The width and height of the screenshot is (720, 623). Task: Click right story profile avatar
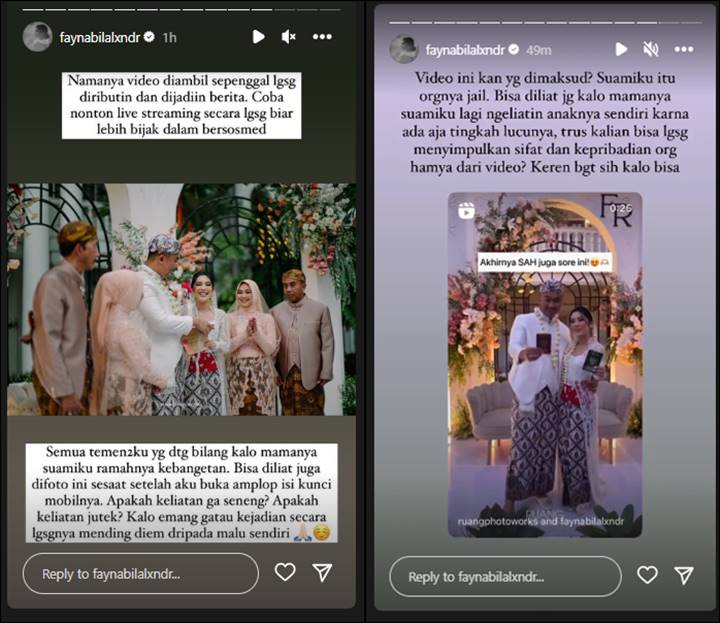(x=404, y=49)
